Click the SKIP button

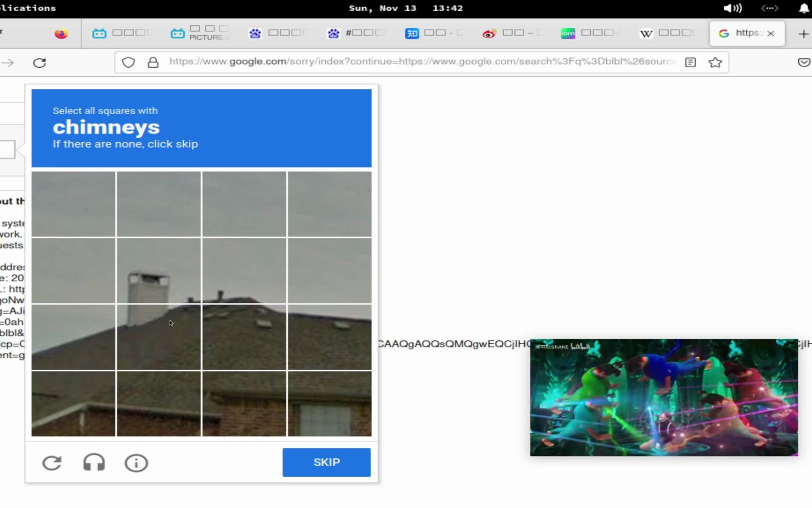pos(327,462)
